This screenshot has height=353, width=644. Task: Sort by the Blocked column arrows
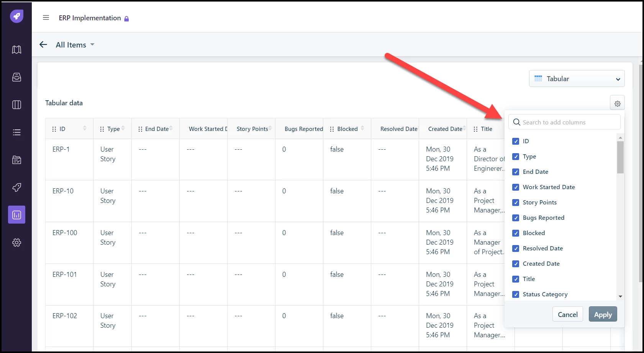pos(362,128)
